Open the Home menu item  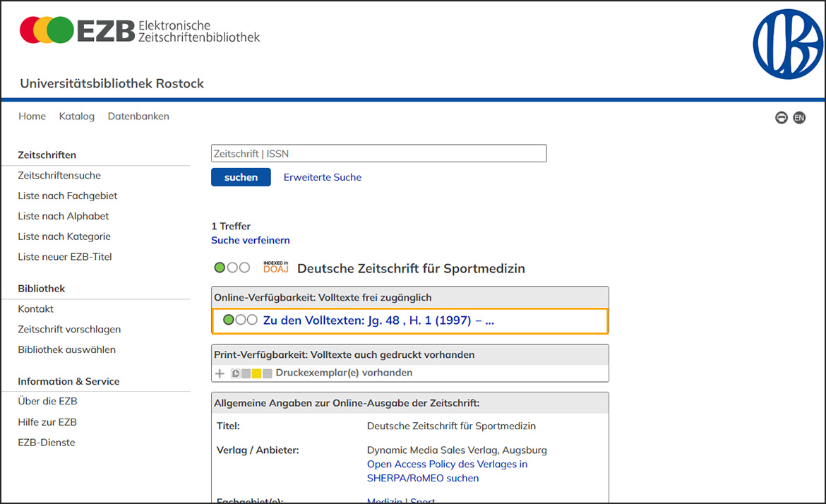(32, 116)
